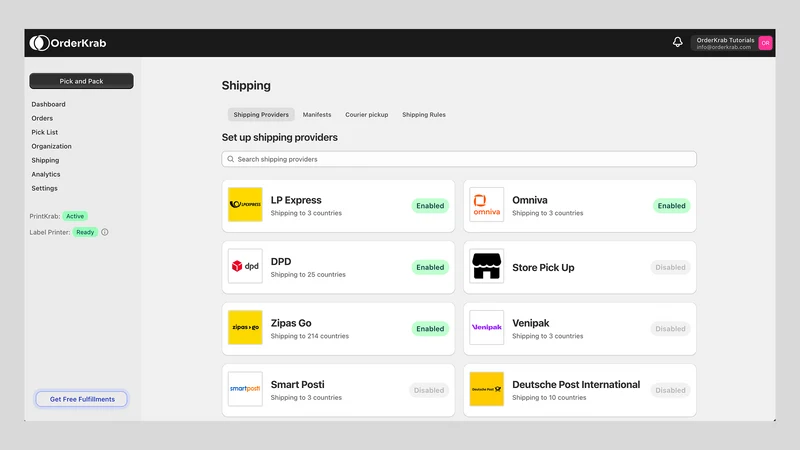This screenshot has height=450, width=800.
Task: Click the Venipak provider name
Action: (x=531, y=323)
